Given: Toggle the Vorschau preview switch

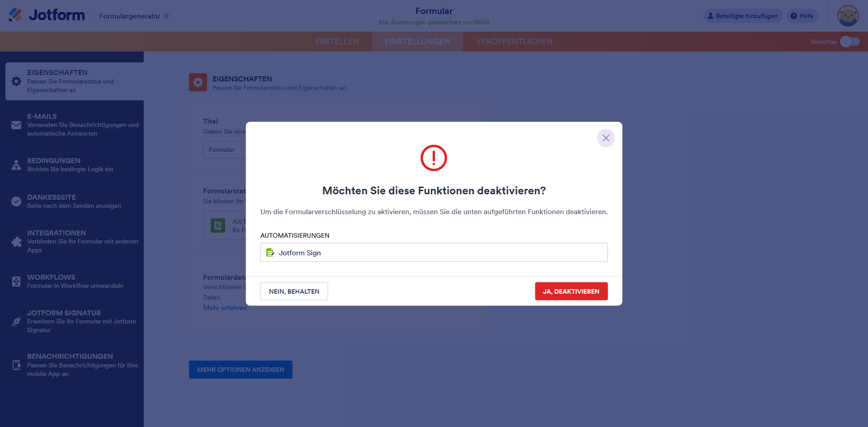Looking at the screenshot, I should point(849,42).
